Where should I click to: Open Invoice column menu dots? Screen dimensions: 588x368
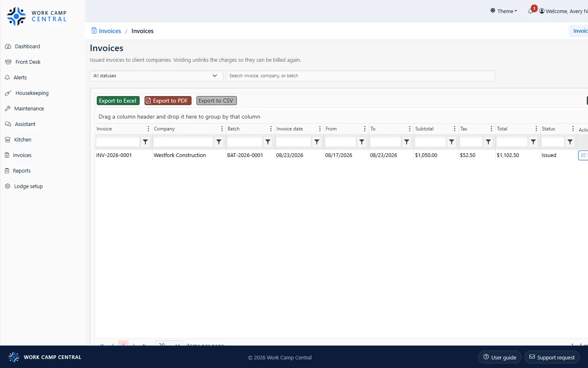148,129
